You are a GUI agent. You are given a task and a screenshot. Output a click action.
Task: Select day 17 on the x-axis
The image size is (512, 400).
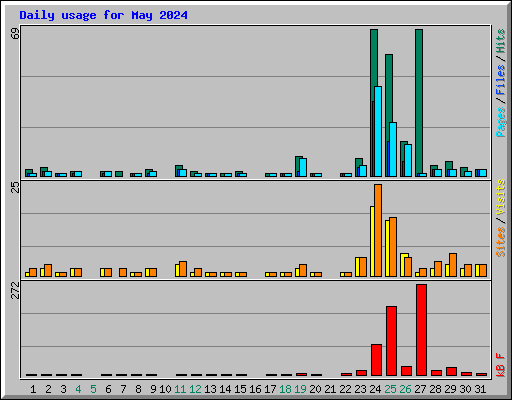(x=270, y=389)
